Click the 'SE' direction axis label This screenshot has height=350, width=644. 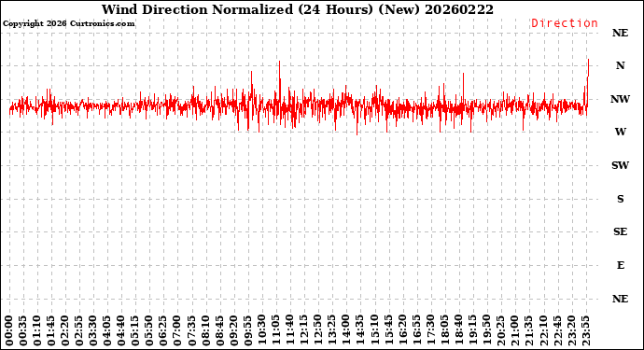tap(620, 231)
